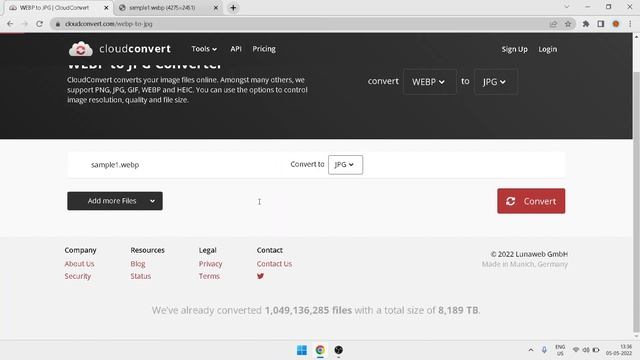Click the 1,049,136,285 files count text
The image size is (640, 360).
(308, 310)
